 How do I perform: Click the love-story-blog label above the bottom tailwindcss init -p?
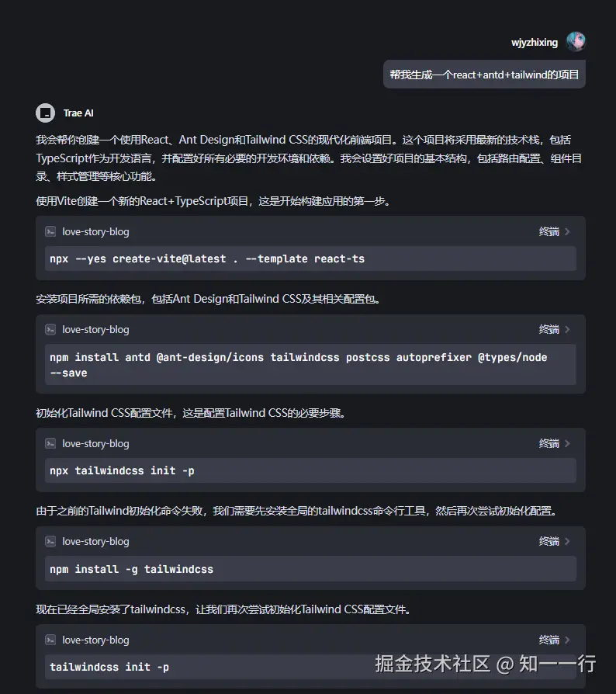point(95,640)
